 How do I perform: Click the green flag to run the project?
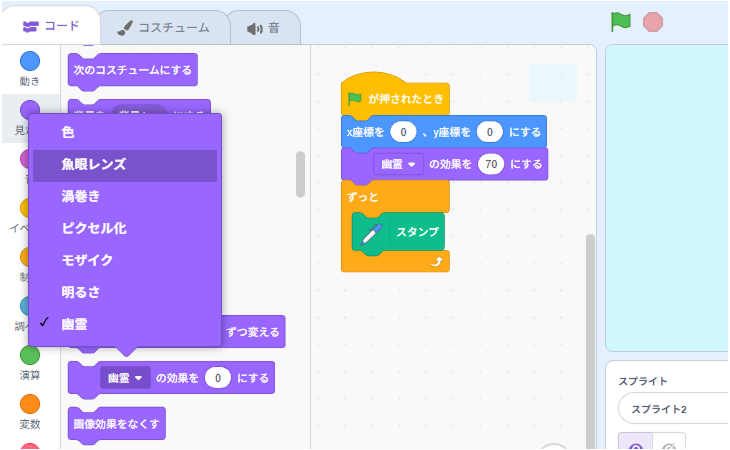[x=621, y=22]
